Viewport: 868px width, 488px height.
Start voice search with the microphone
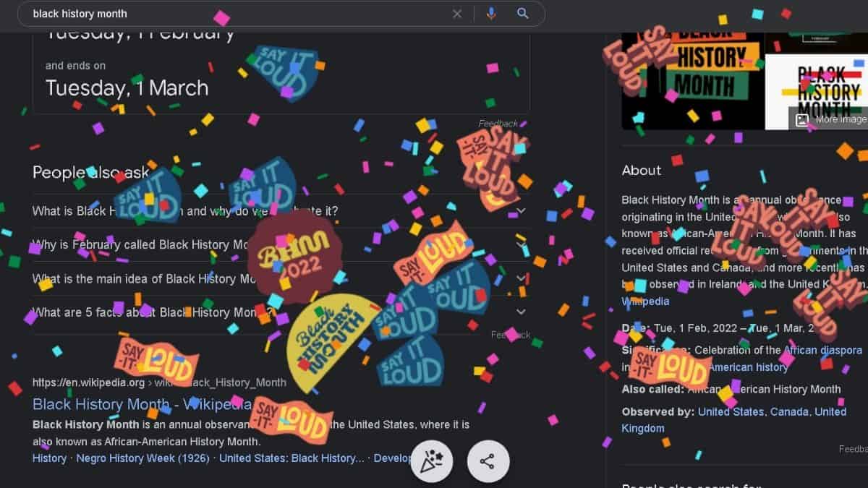point(492,14)
